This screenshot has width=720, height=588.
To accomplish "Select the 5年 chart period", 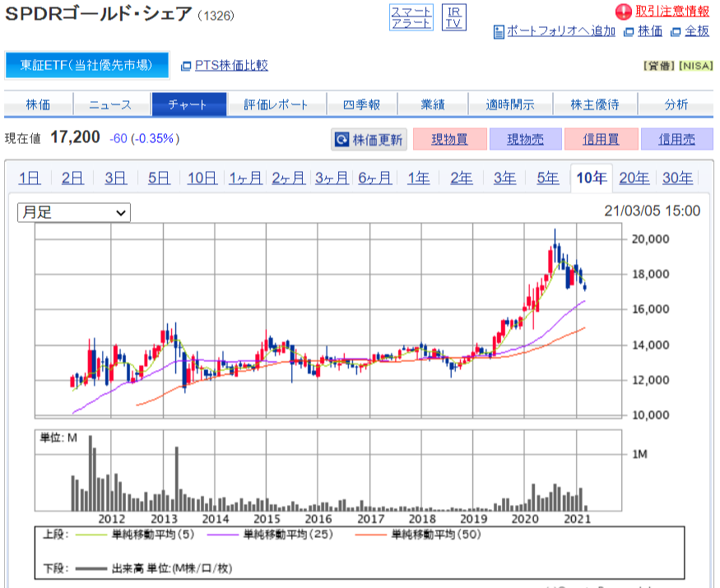I will [x=548, y=178].
